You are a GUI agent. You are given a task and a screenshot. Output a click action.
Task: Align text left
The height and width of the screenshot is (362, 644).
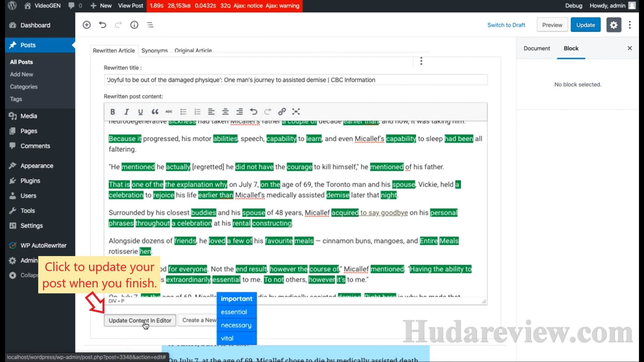click(x=211, y=112)
